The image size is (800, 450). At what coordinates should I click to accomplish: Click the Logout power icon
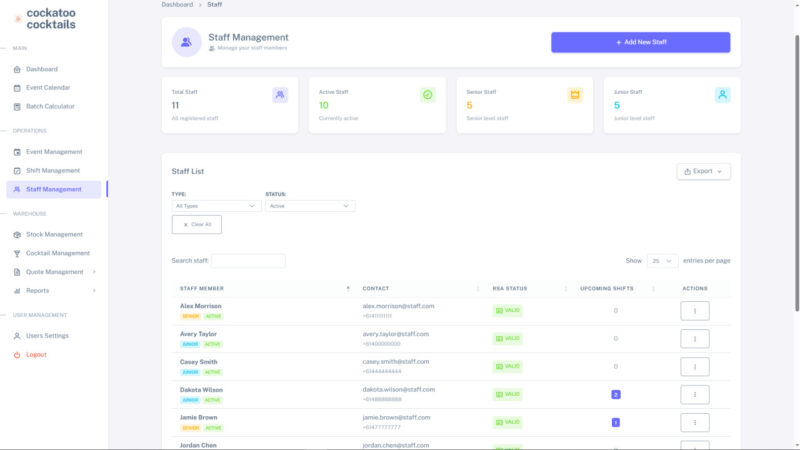(x=17, y=355)
